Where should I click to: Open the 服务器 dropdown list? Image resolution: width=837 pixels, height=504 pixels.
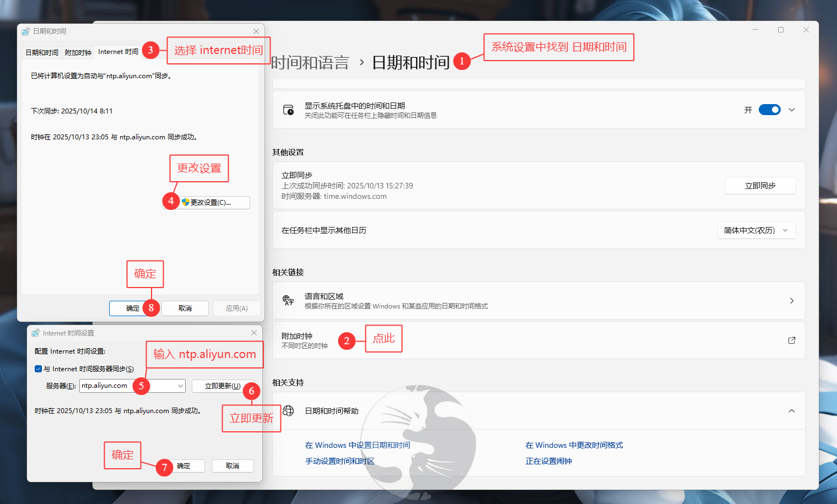tap(181, 386)
